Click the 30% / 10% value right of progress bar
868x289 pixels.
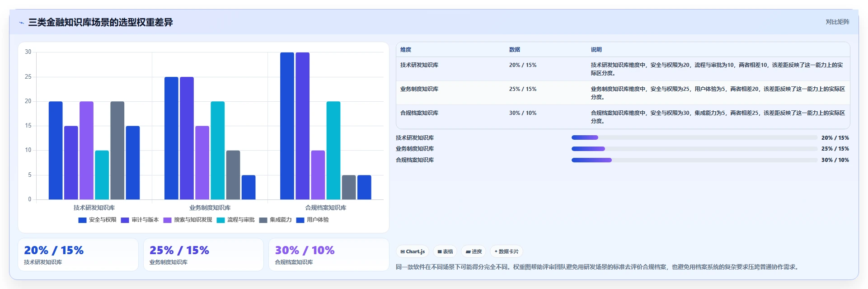pyautogui.click(x=835, y=160)
